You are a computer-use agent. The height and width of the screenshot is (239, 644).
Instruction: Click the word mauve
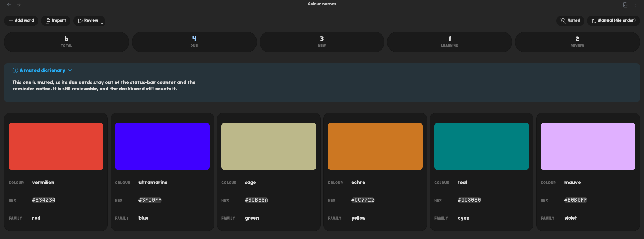[572, 182]
